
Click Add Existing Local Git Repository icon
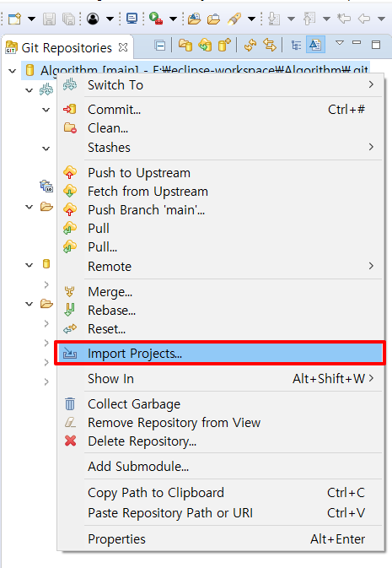click(x=185, y=46)
